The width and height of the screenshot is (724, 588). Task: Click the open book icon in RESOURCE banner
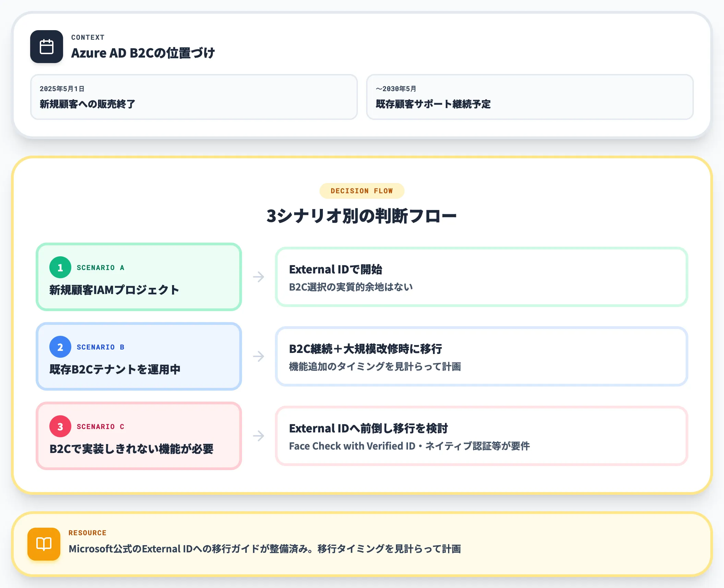(44, 544)
